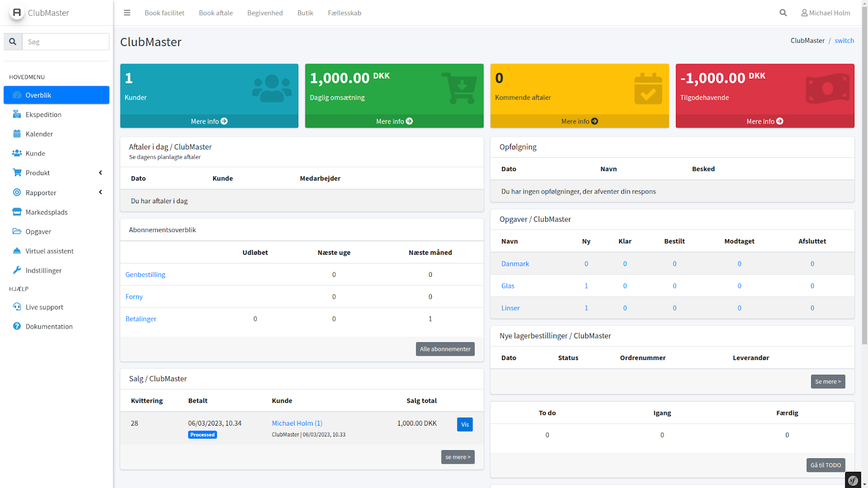Open the Michael Holm user menu
Image resolution: width=868 pixels, height=488 pixels.
point(826,13)
